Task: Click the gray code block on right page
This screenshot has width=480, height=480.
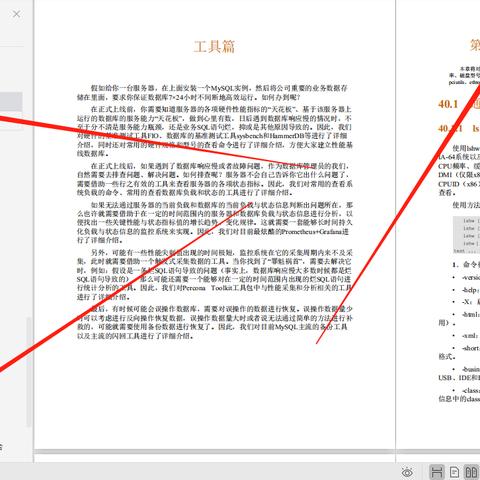Action: click(x=466, y=234)
